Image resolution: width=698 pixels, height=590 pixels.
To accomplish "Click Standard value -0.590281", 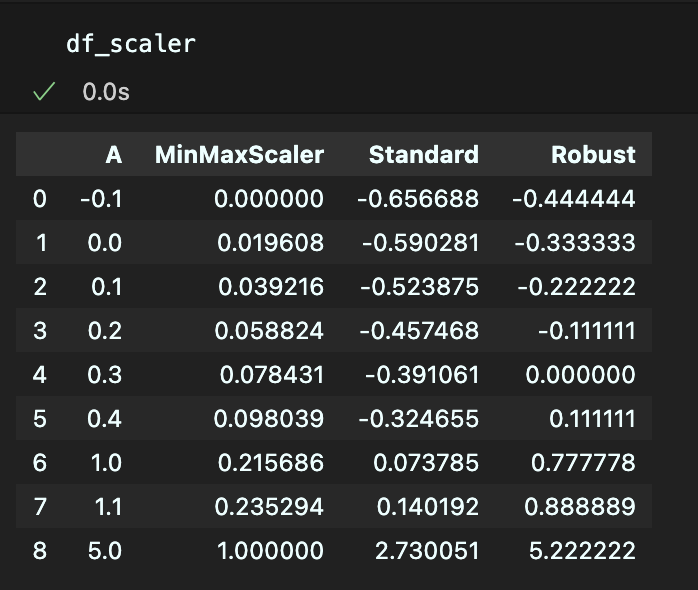I will pos(420,243).
